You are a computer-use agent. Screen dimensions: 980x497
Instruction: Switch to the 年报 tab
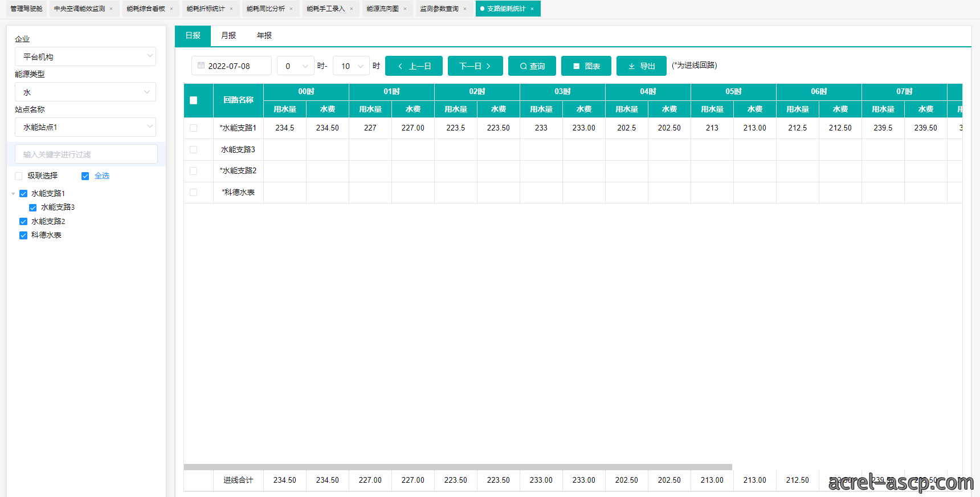264,35
